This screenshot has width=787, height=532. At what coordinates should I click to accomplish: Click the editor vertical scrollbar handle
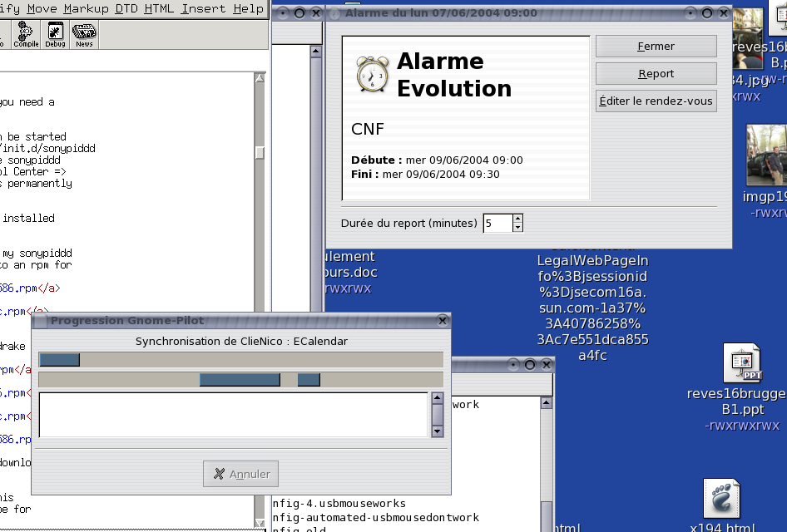260,152
